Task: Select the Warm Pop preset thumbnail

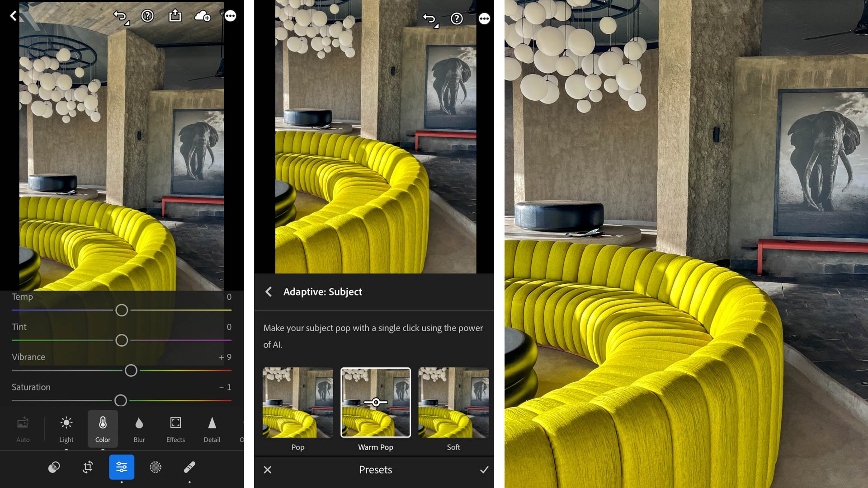Action: (x=375, y=402)
